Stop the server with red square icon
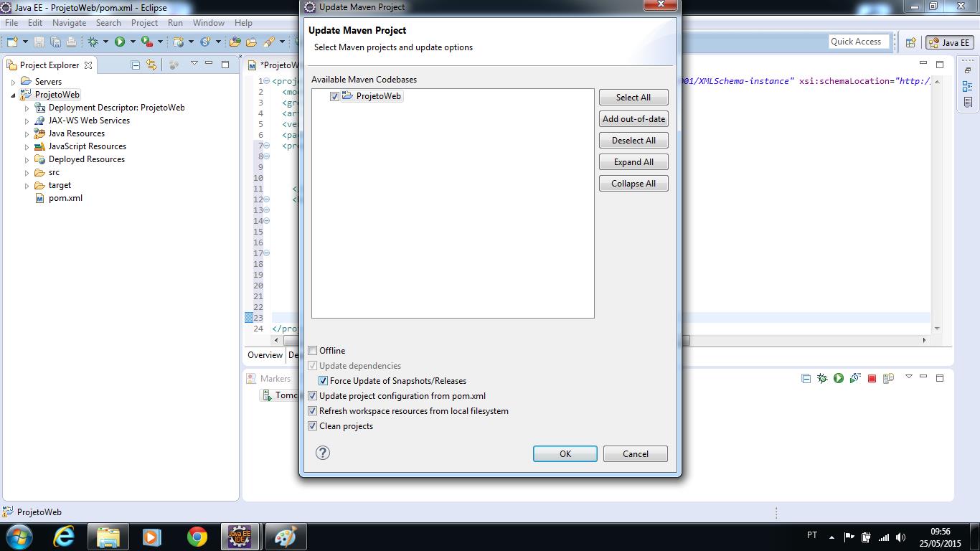980x551 pixels. (872, 378)
